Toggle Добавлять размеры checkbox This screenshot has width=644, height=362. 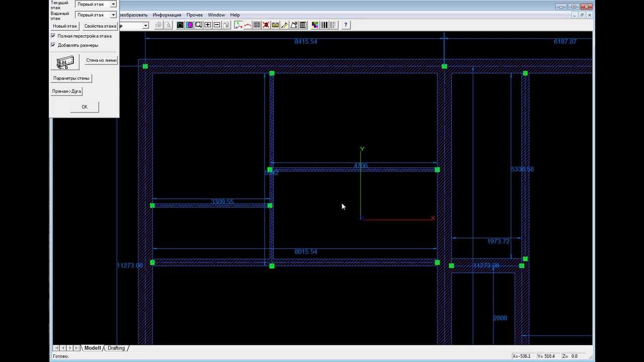53,45
